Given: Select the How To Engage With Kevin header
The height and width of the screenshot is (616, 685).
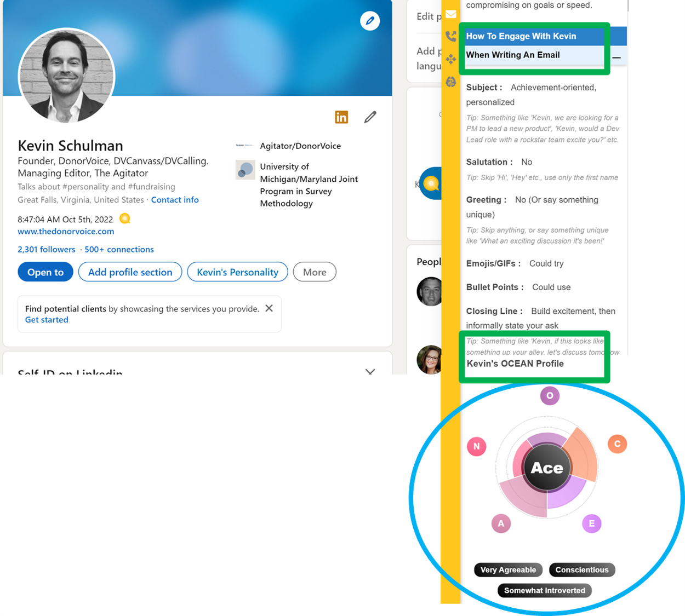Looking at the screenshot, I should 521,36.
